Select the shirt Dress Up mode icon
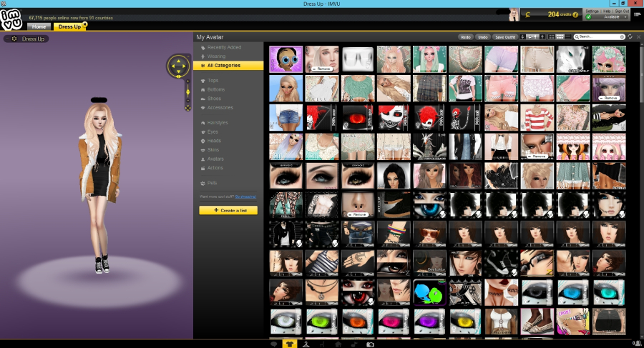644x348 pixels. (x=290, y=344)
